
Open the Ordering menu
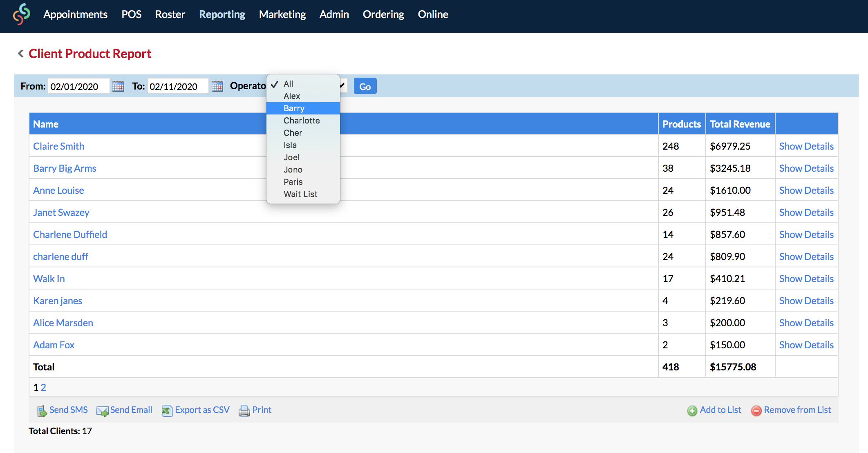(x=383, y=14)
